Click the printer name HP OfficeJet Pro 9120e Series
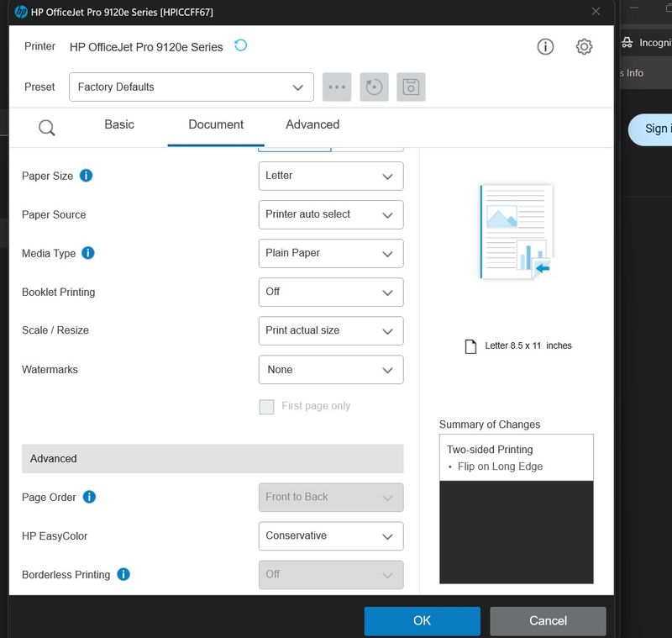 146,47
